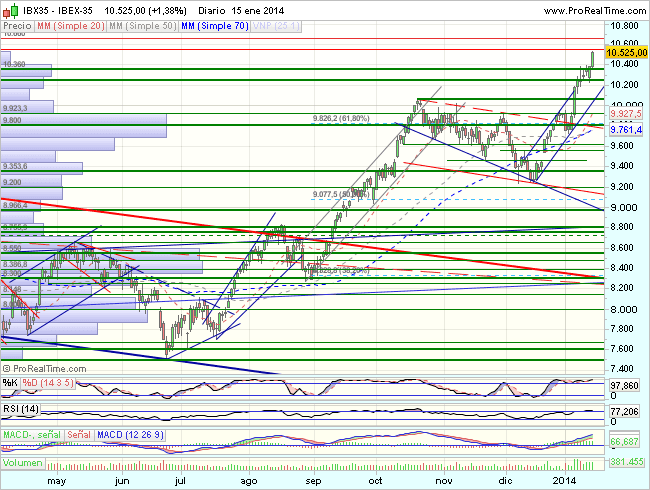Open the RSI (14) indicator label
Screen dimensions: 650x490
click(x=20, y=409)
